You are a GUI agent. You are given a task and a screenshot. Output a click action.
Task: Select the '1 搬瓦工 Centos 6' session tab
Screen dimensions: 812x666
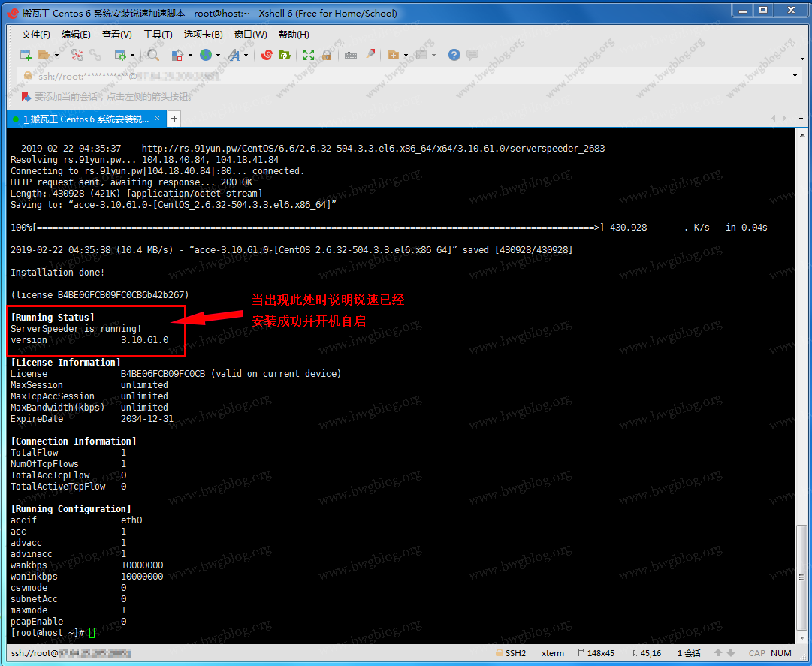tap(86, 119)
